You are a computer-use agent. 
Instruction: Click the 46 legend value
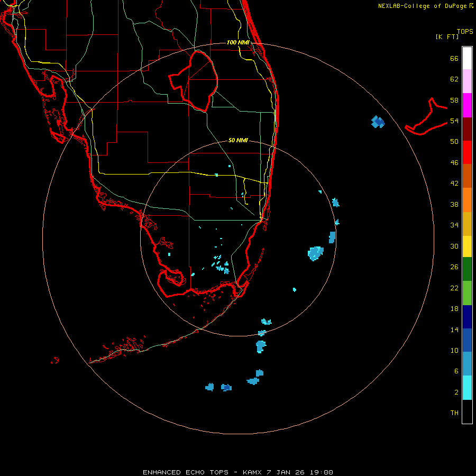(x=454, y=163)
